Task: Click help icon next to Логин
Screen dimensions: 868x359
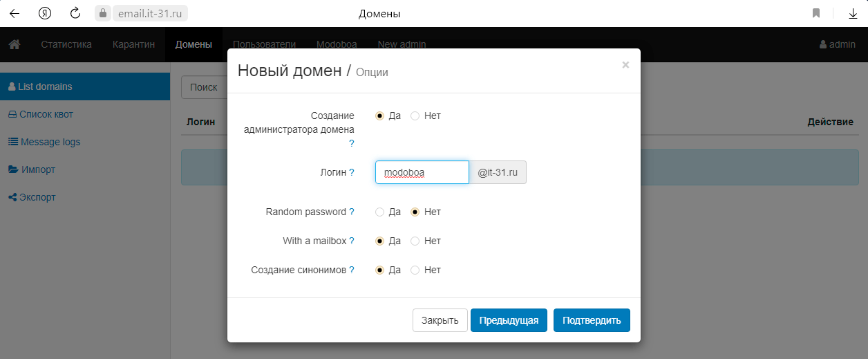Action: click(352, 172)
